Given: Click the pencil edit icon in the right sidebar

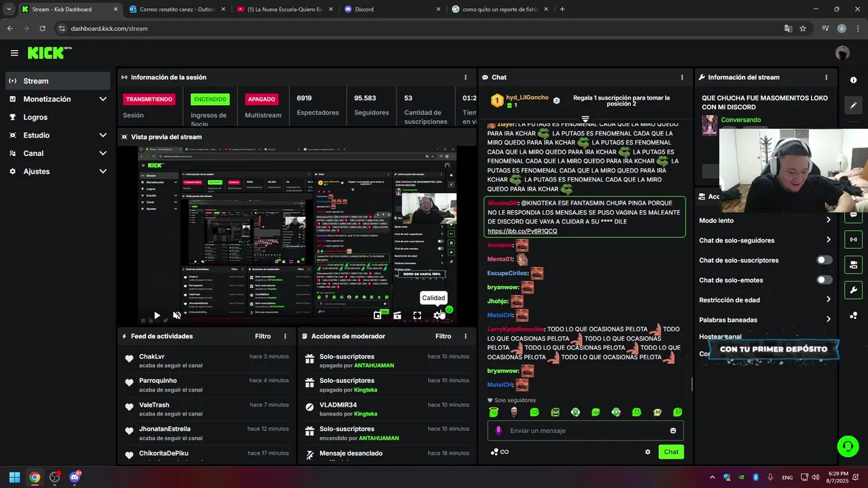Looking at the screenshot, I should point(853,105).
